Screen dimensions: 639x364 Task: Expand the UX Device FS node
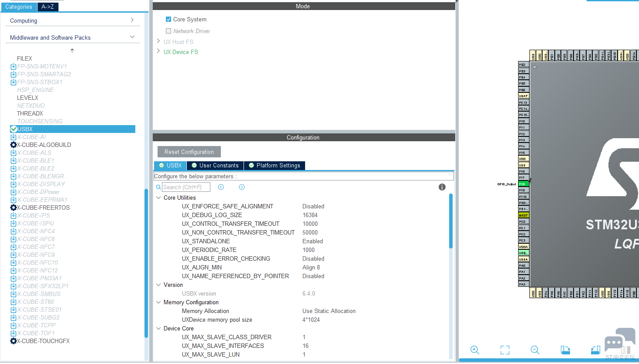point(158,51)
